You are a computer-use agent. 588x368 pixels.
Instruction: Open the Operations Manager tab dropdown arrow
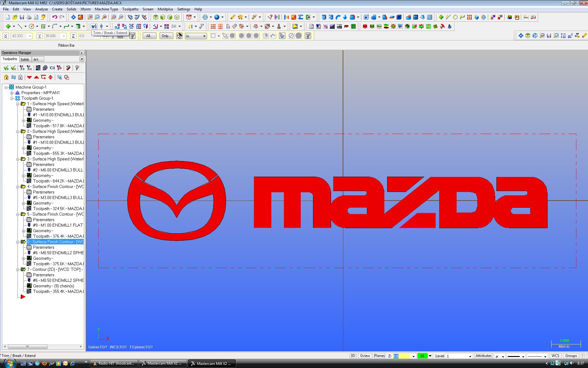tap(82, 59)
